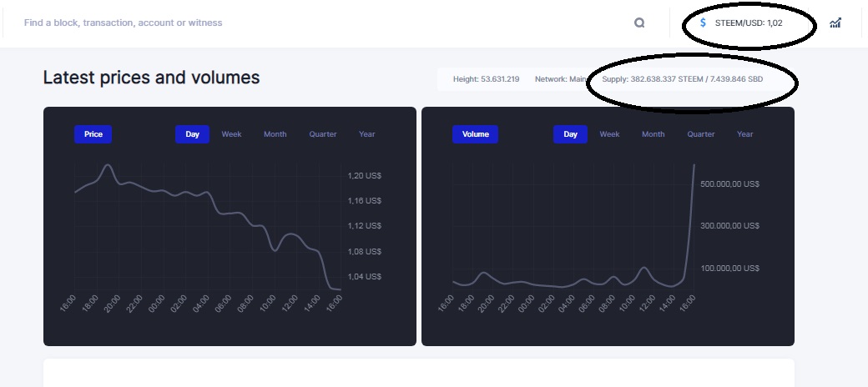
Task: Switch Price chart to Month range
Action: [x=275, y=134]
